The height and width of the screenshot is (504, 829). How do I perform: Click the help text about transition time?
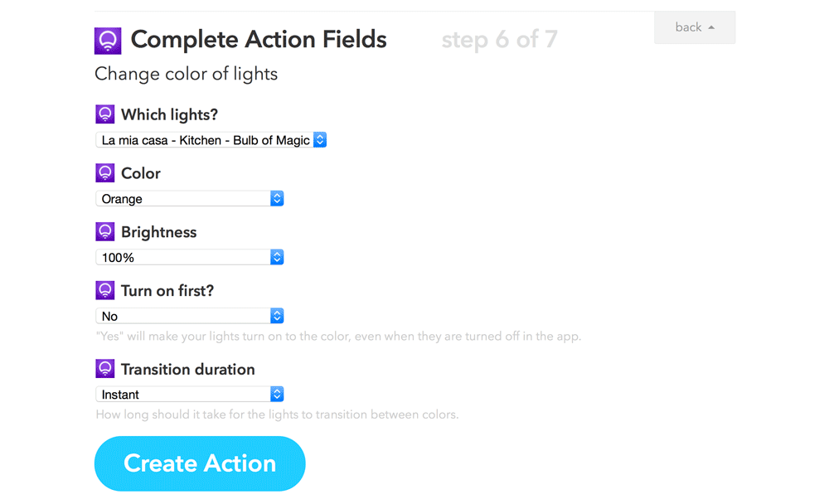point(277,414)
